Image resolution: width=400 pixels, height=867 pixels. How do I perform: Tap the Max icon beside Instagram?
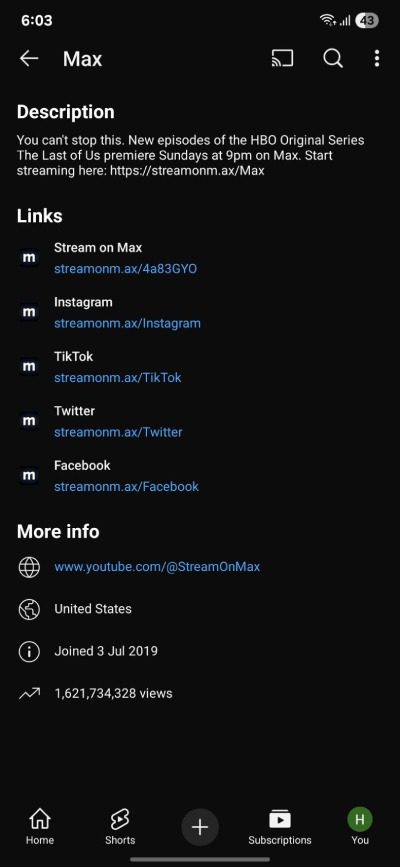coord(29,312)
